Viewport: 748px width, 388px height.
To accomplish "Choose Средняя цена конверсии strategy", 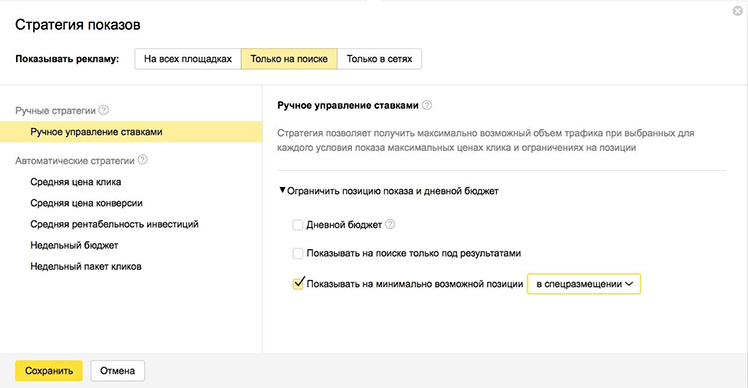I will point(86,203).
